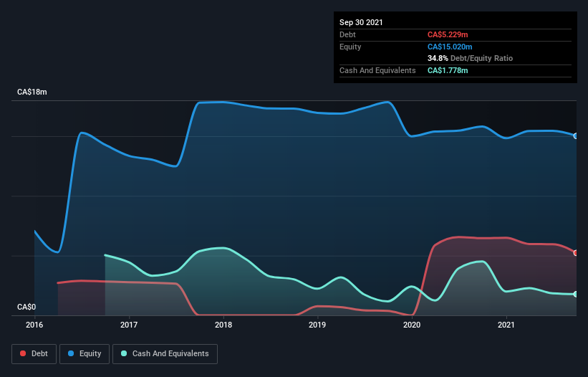Select the Equity endpoint marker on chart
Viewport: 588px width, 377px height.
tap(576, 135)
